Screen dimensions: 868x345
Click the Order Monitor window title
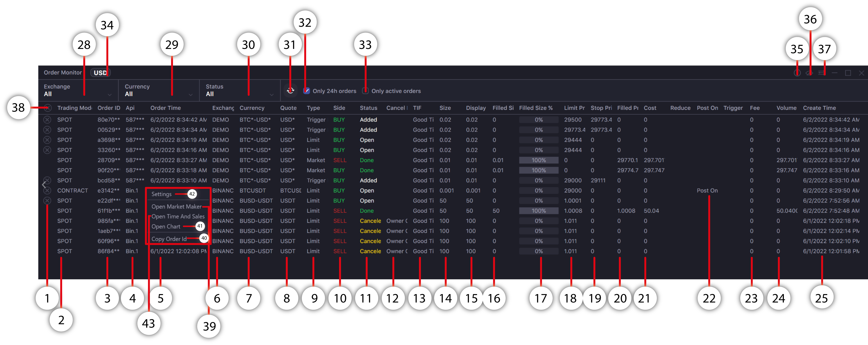pos(63,73)
